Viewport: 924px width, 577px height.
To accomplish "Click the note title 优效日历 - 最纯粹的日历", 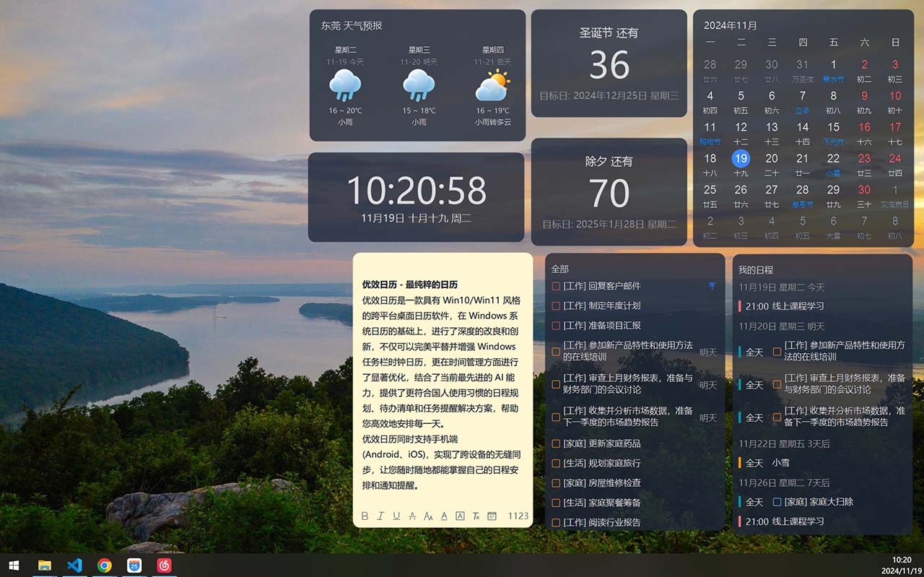I will pos(410,285).
